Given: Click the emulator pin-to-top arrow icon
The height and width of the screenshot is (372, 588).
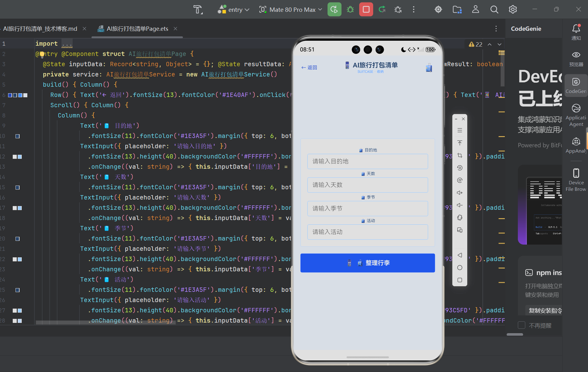Looking at the screenshot, I should click(x=460, y=143).
